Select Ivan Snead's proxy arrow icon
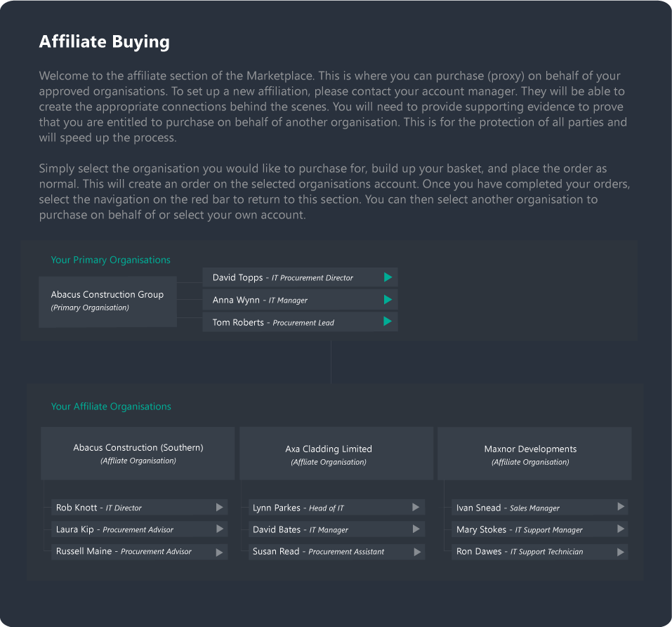The width and height of the screenshot is (672, 627). pos(619,507)
